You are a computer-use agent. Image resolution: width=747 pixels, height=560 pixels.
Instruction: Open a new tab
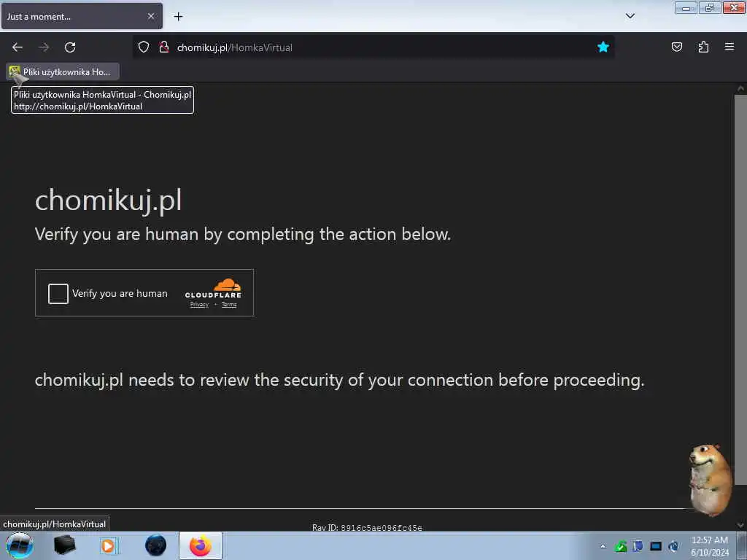178,17
